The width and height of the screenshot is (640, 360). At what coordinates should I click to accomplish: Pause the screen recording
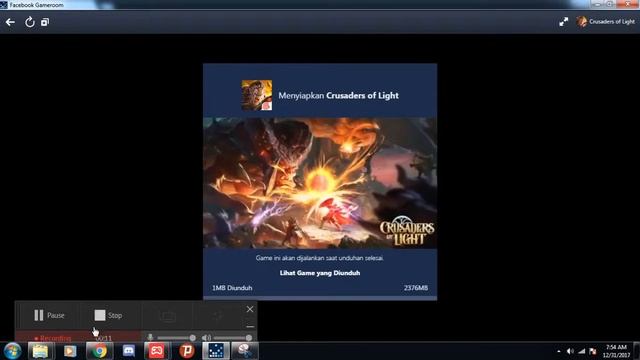[49, 315]
